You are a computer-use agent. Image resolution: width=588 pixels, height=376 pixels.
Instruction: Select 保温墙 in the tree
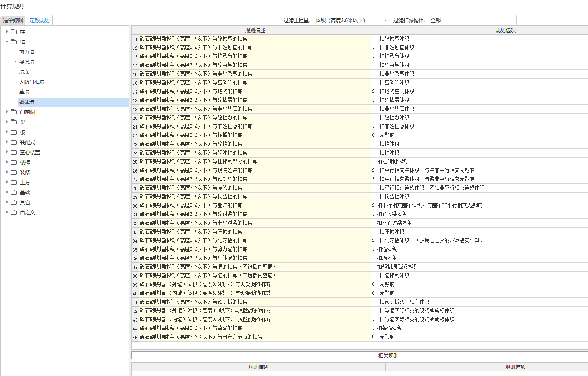click(x=27, y=62)
